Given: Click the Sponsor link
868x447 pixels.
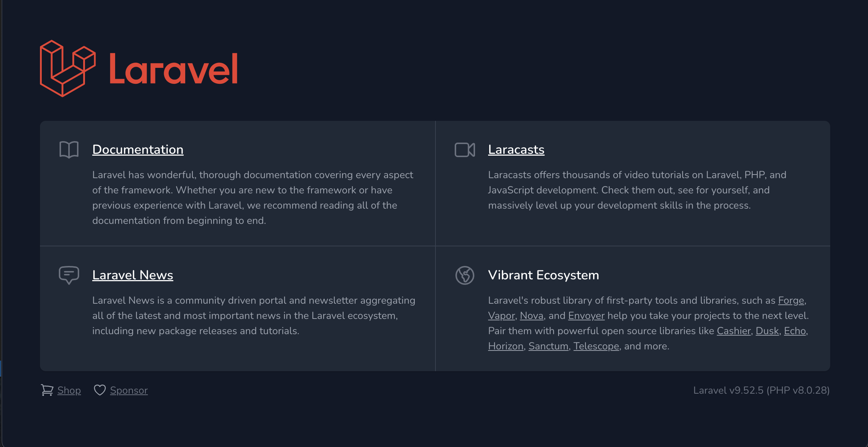Looking at the screenshot, I should tap(129, 390).
